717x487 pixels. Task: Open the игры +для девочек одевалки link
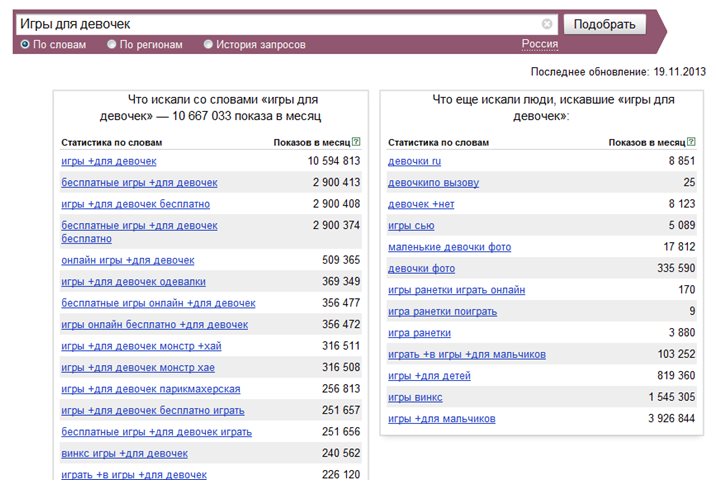[x=134, y=282]
